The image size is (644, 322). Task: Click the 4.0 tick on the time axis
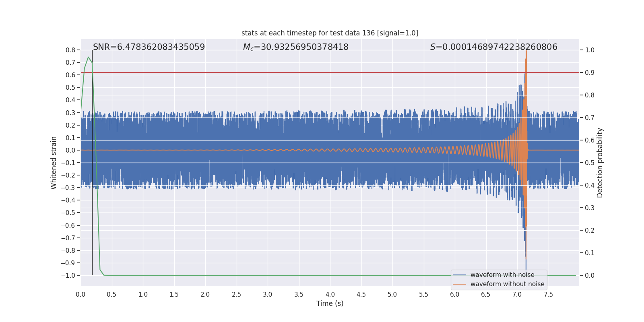click(330, 295)
